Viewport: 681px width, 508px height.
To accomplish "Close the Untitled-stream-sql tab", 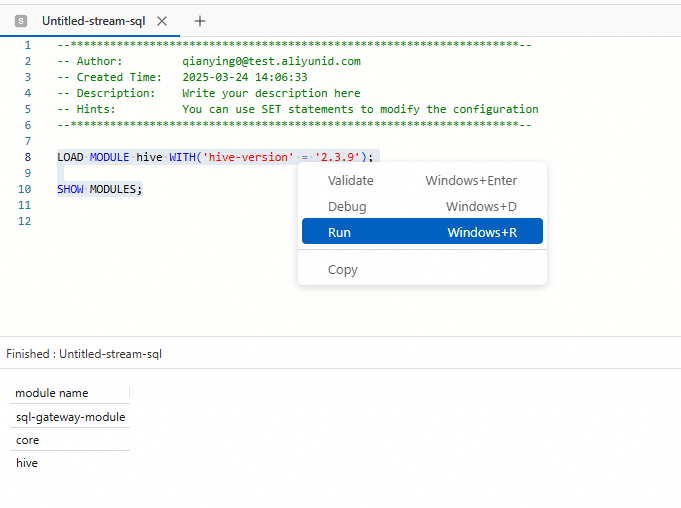I will click(x=162, y=21).
